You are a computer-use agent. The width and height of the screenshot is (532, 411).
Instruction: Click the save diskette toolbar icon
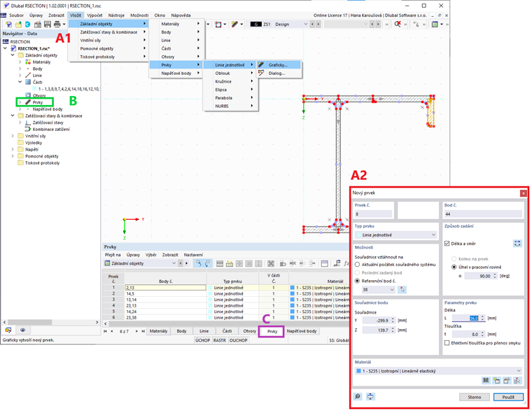tap(47, 25)
